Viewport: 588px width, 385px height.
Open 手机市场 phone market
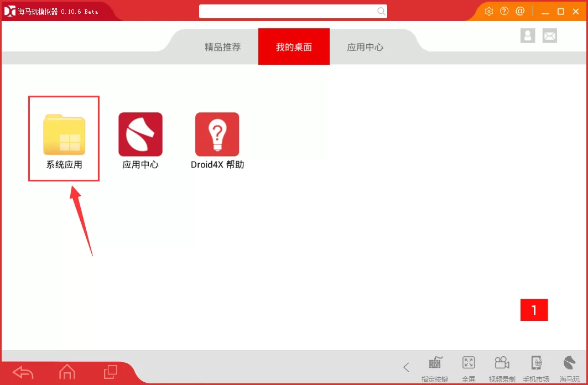click(x=536, y=370)
